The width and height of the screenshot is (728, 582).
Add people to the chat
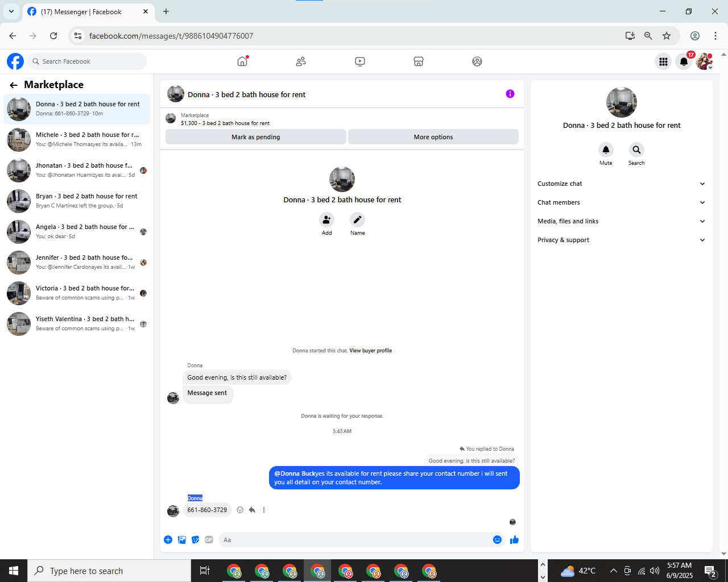326,220
